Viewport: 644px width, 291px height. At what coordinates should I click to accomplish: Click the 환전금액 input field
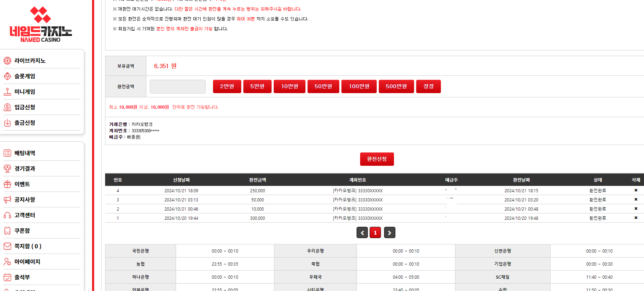[178, 86]
